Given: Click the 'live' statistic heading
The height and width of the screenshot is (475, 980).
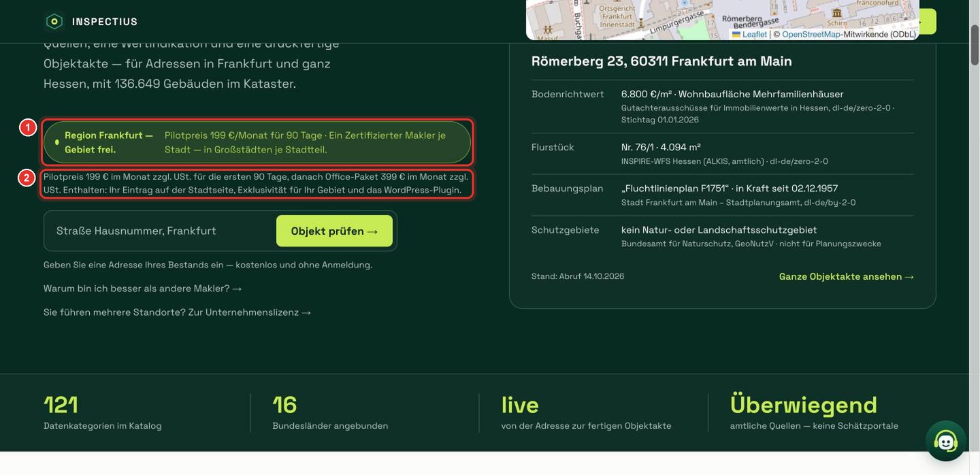Looking at the screenshot, I should (520, 405).
